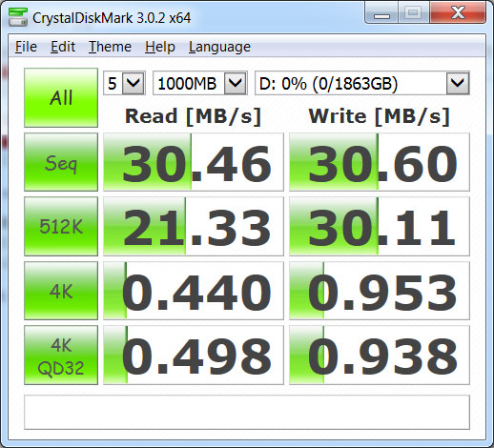This screenshot has height=448, width=494.
Task: Run the 4K random test
Action: click(x=61, y=291)
